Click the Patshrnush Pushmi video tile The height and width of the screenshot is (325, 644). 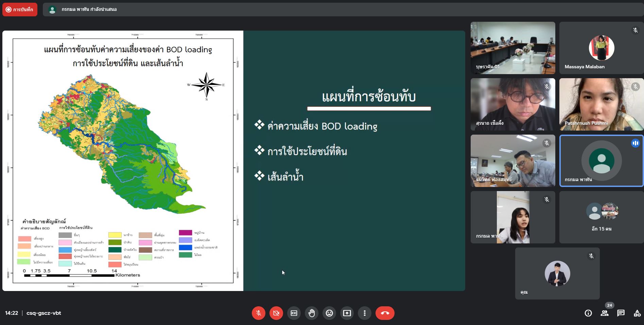coord(601,104)
